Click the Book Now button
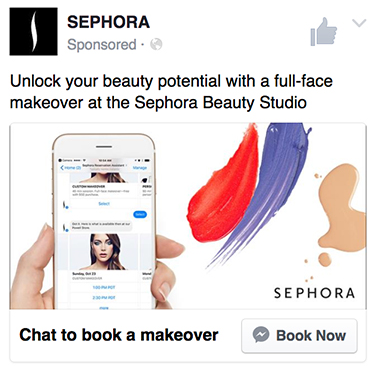371x367 pixels. coord(299,335)
